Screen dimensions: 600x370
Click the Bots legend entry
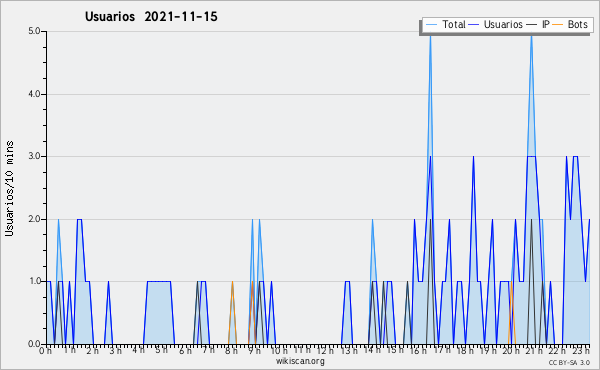click(570, 25)
